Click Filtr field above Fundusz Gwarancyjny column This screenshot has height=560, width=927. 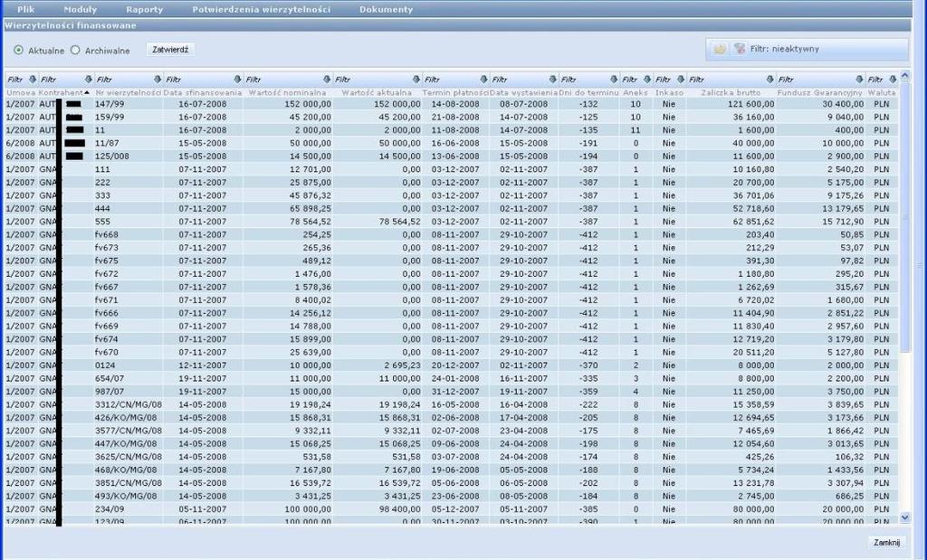[x=816, y=79]
